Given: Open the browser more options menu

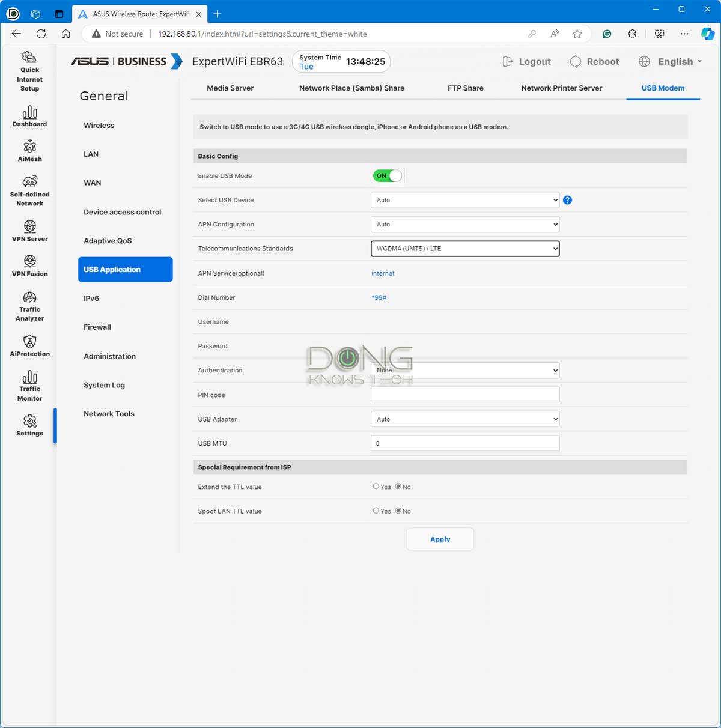Looking at the screenshot, I should [x=684, y=34].
